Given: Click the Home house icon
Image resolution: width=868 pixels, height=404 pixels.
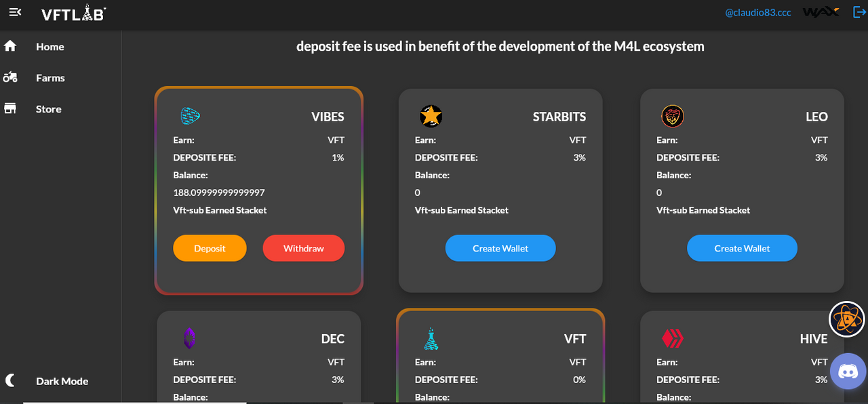Looking at the screenshot, I should (x=10, y=46).
